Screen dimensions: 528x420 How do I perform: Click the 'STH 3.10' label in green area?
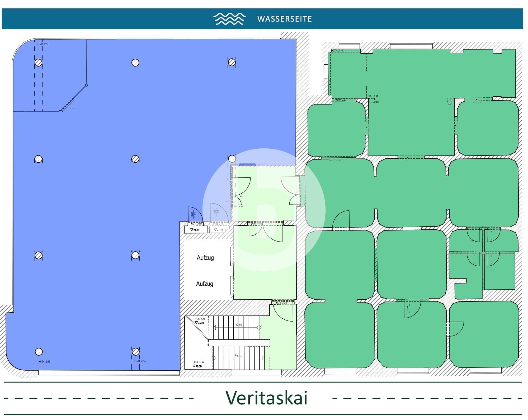337,50
